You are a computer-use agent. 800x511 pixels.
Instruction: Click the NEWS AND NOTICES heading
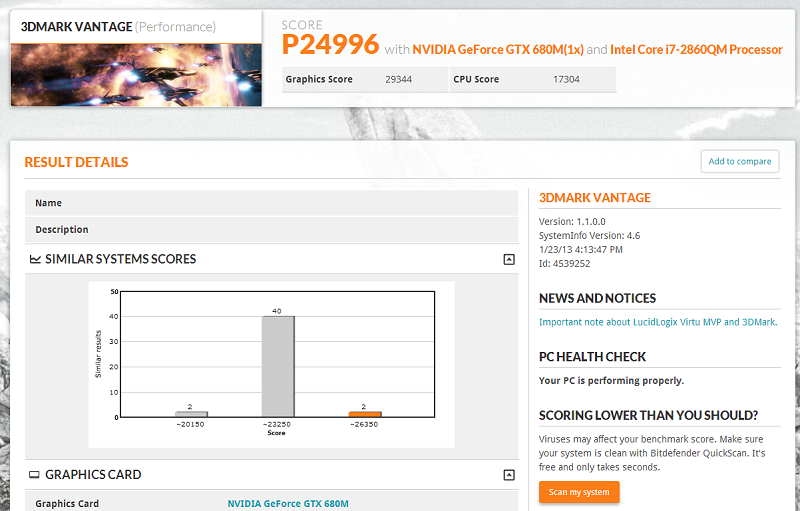(x=597, y=298)
